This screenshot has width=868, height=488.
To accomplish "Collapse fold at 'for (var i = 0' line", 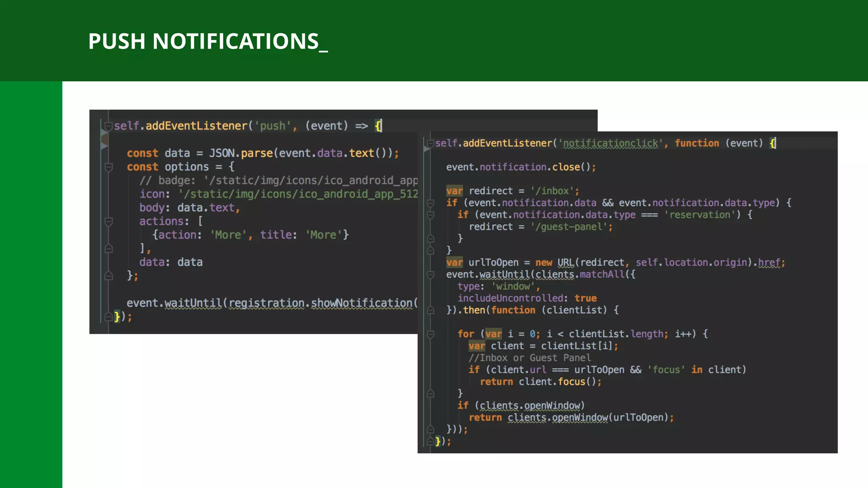I will tap(430, 334).
